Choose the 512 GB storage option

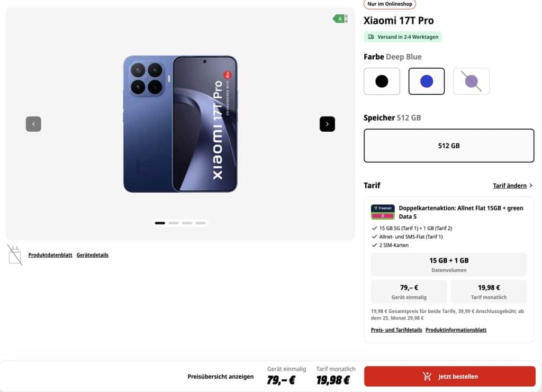click(x=449, y=145)
